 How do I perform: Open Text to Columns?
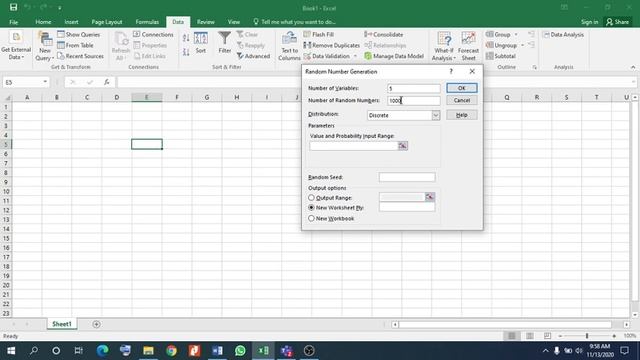coord(289,46)
